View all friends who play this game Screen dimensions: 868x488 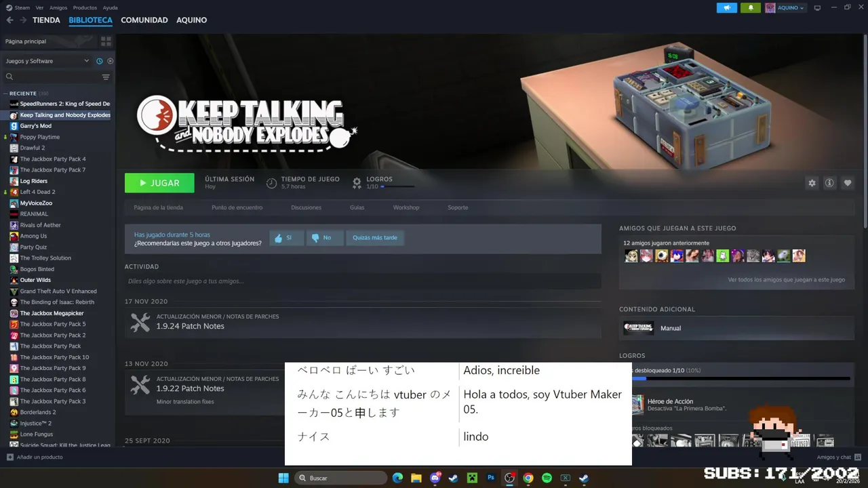click(787, 279)
